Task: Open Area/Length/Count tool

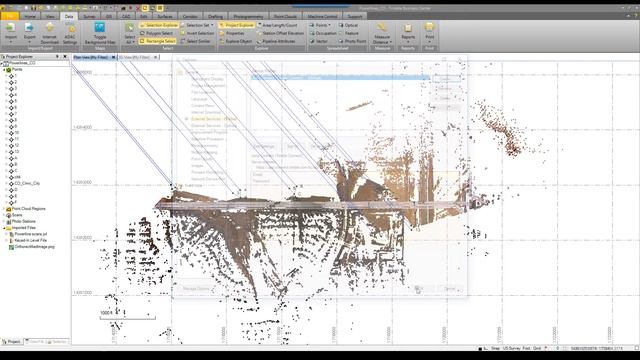Action: 277,25
